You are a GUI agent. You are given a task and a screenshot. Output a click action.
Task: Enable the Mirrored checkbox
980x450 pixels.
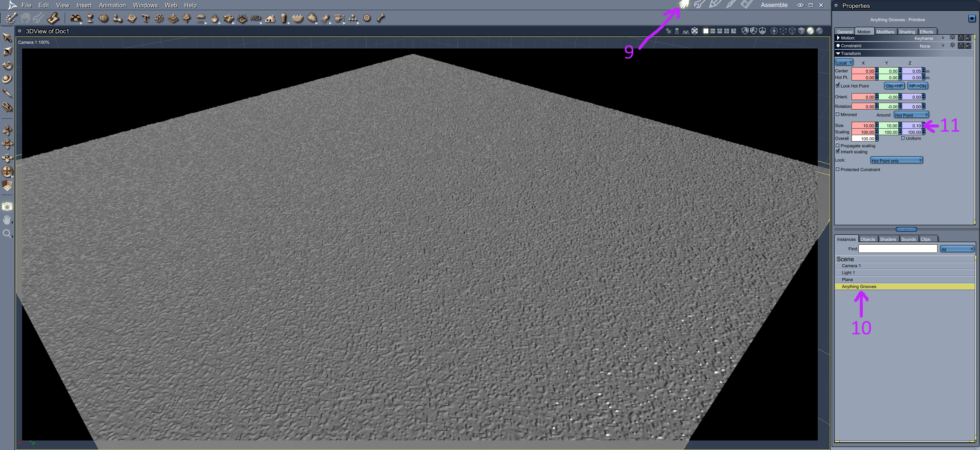[838, 114]
